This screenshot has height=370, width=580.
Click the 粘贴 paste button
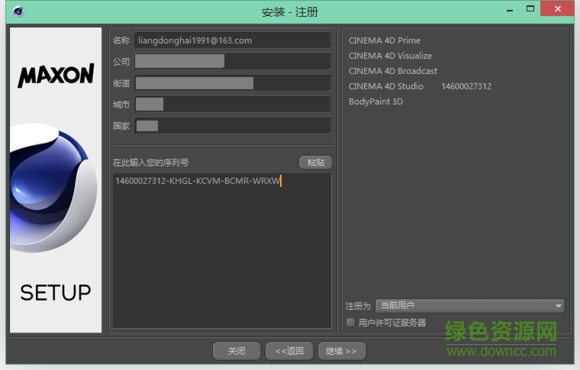pyautogui.click(x=316, y=162)
